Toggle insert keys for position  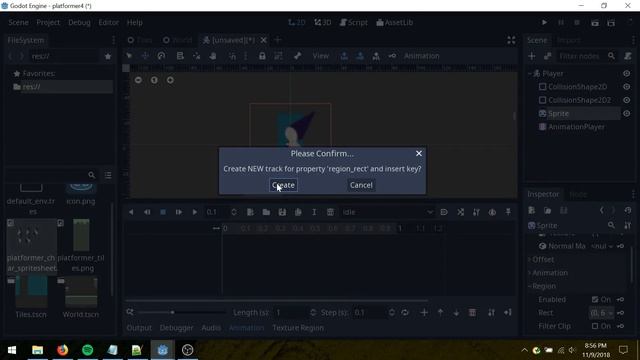[344, 56]
